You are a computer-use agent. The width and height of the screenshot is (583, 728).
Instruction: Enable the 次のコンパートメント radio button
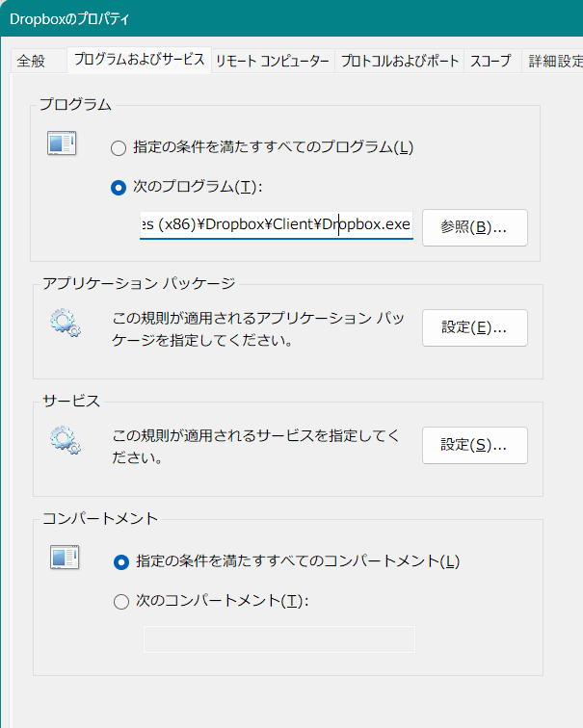pyautogui.click(x=121, y=602)
